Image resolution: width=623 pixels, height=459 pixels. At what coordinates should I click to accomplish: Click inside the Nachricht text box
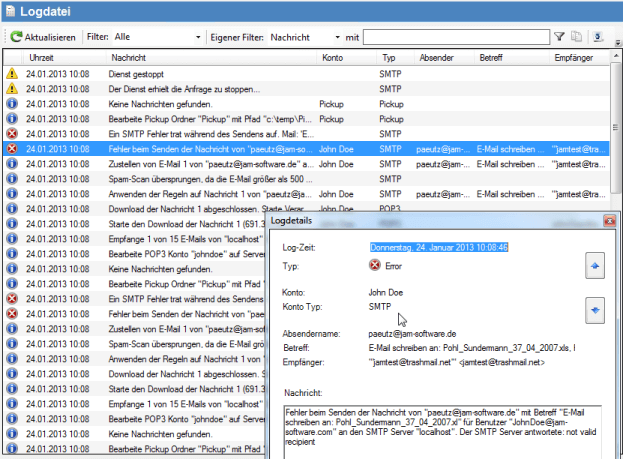pos(443,432)
